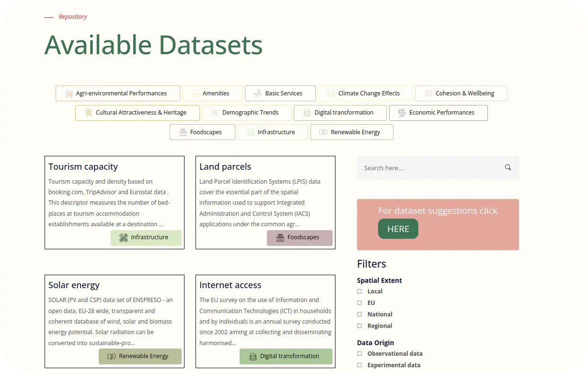Click the Climate Change Effects icon

[x=331, y=93]
